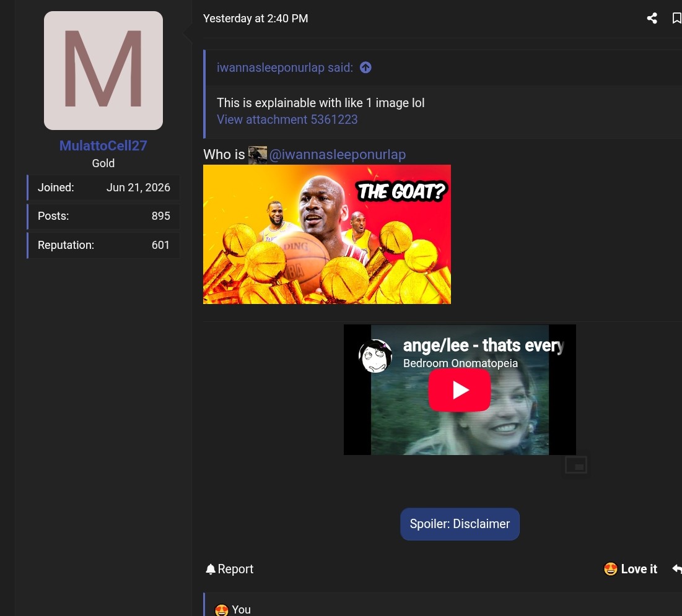
Task: Click the bell icon beside Report
Action: point(211,569)
